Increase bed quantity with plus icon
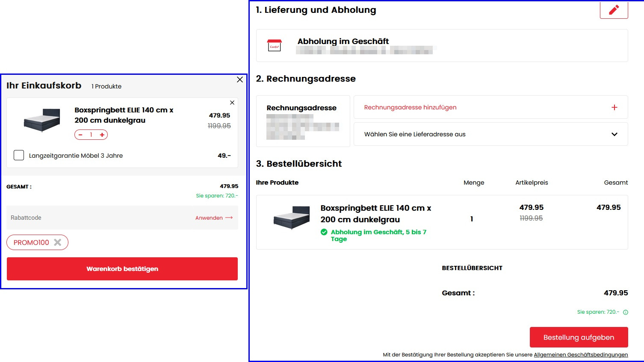 [x=102, y=135]
